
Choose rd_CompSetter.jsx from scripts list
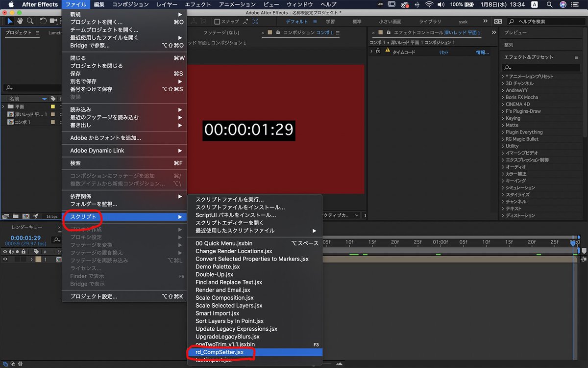tap(255, 352)
